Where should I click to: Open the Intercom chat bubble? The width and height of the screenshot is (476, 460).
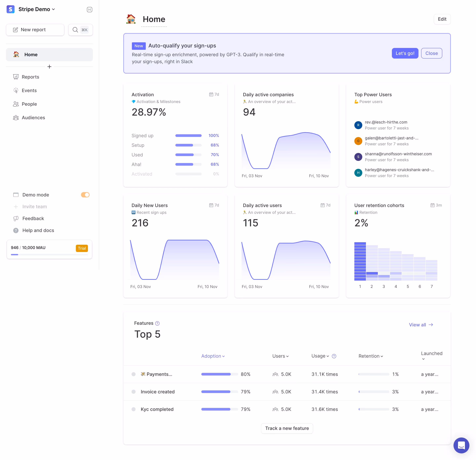(461, 445)
